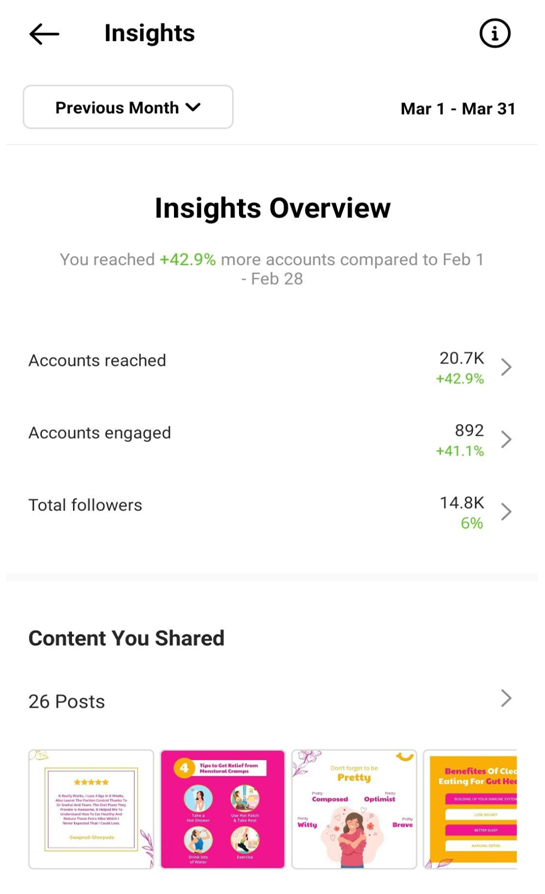Click the Mar 1 - Mar 31 date range
Image resolution: width=545 pixels, height=894 pixels.
tap(458, 108)
